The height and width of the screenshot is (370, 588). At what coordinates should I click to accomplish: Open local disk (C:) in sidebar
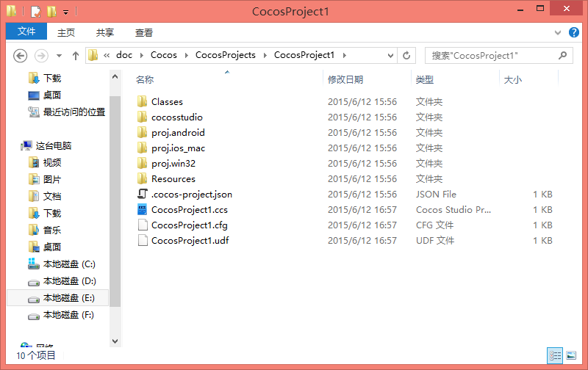coord(62,264)
